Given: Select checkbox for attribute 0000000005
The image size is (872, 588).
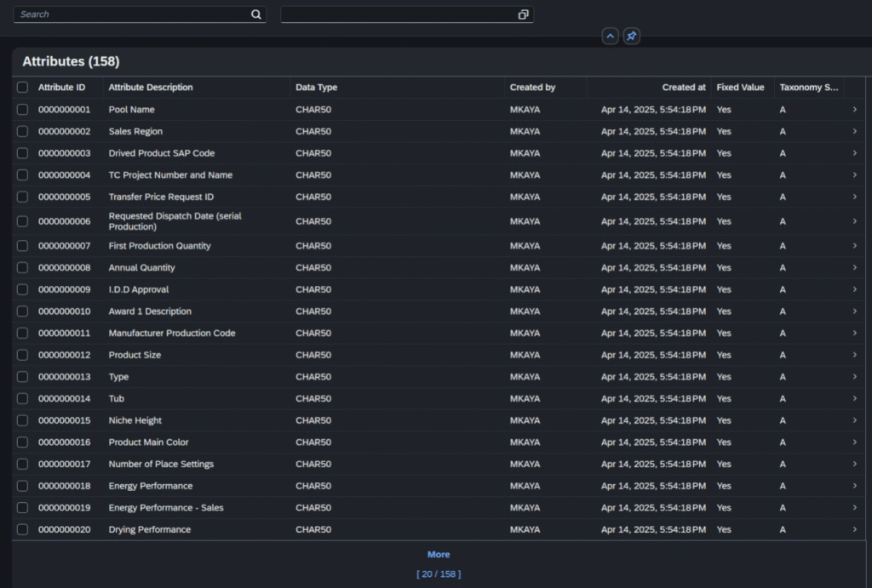Looking at the screenshot, I should coord(22,197).
